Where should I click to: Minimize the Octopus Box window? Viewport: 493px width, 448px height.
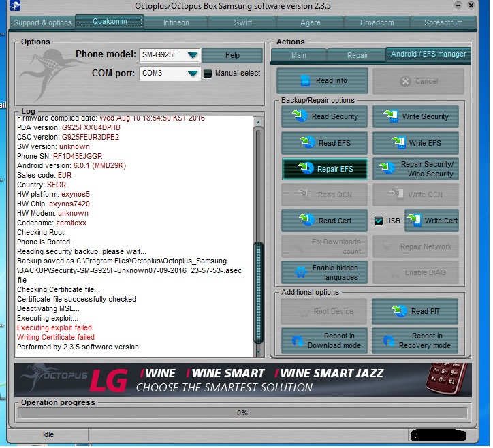[x=458, y=5]
